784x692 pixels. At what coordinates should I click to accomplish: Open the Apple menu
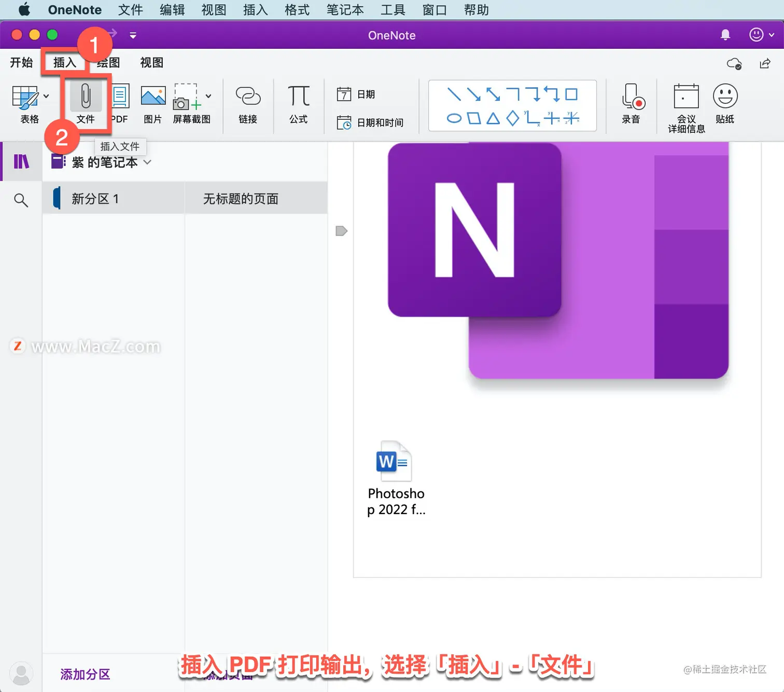pyautogui.click(x=24, y=9)
